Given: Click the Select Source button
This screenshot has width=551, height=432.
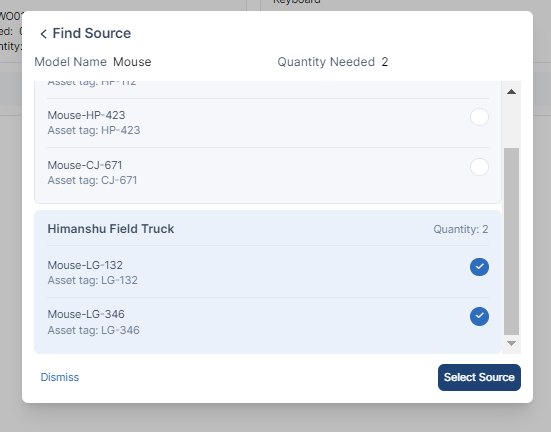Looking at the screenshot, I should click(479, 377).
